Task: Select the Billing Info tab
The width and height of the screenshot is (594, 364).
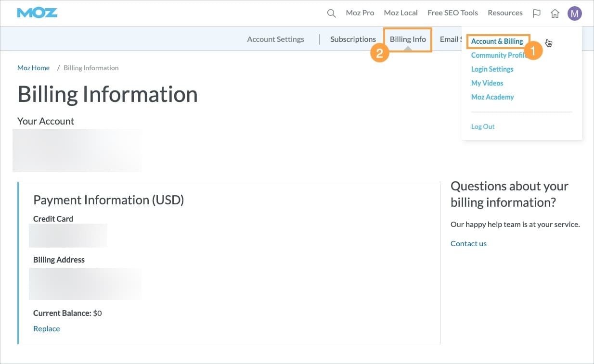Action: (408, 39)
